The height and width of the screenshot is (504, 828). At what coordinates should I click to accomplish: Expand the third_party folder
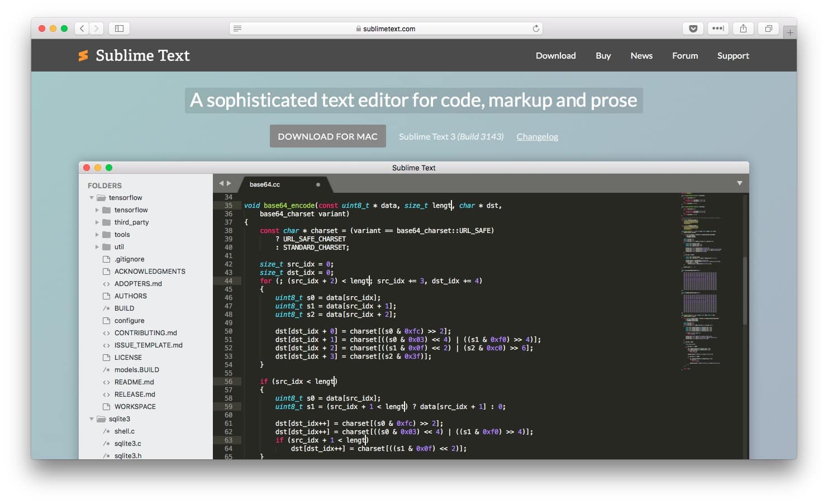tap(98, 222)
